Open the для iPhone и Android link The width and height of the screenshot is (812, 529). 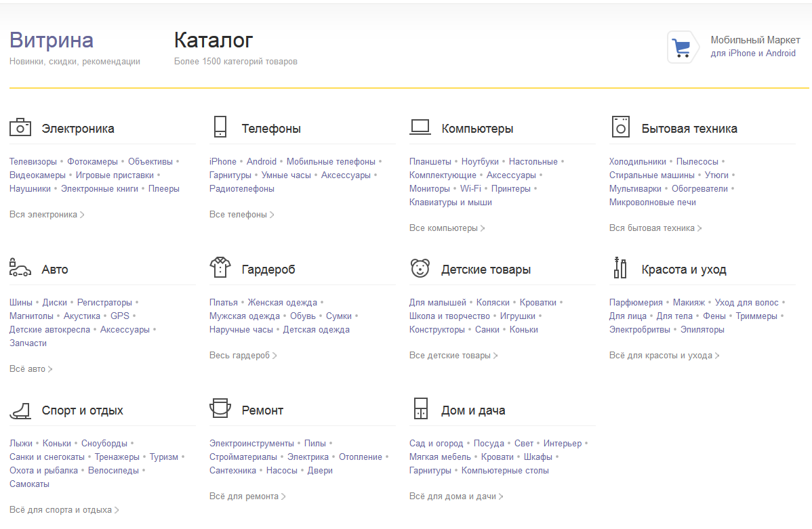753,54
